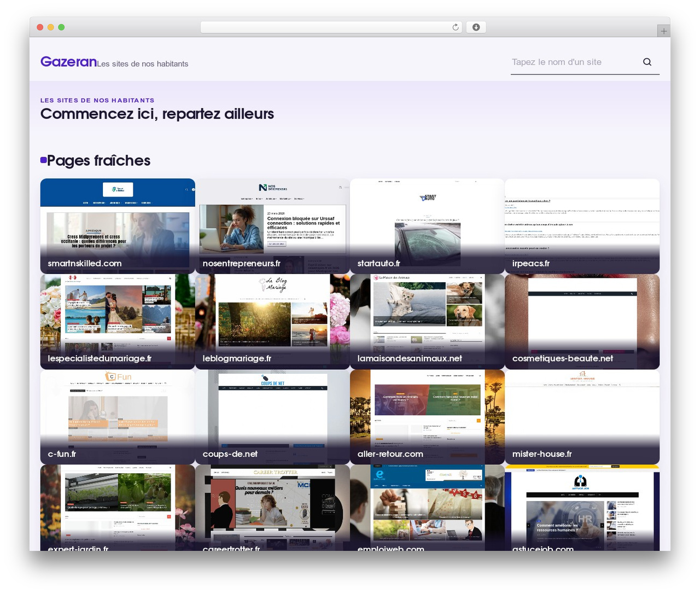Click the search magnifier icon

click(x=647, y=62)
